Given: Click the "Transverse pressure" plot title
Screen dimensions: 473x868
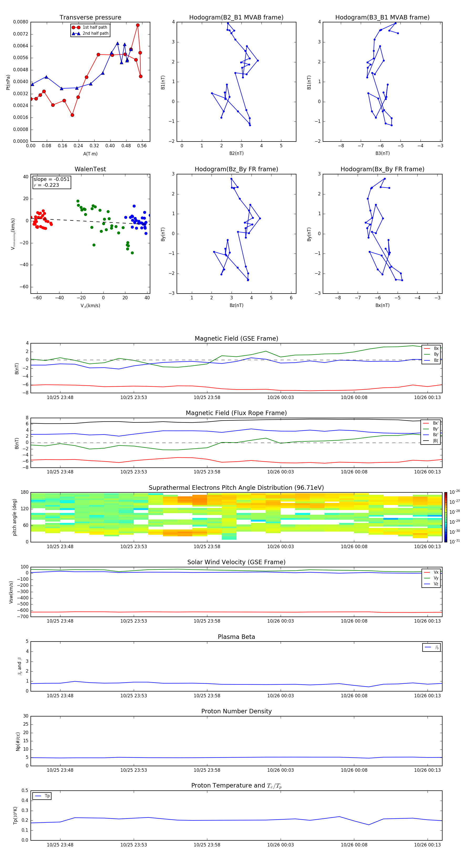Looking at the screenshot, I should tap(90, 17).
